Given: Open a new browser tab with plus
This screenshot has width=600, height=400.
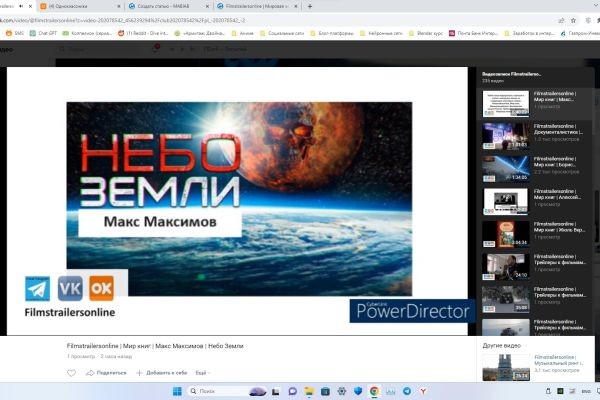Looking at the screenshot, I should (310, 6).
